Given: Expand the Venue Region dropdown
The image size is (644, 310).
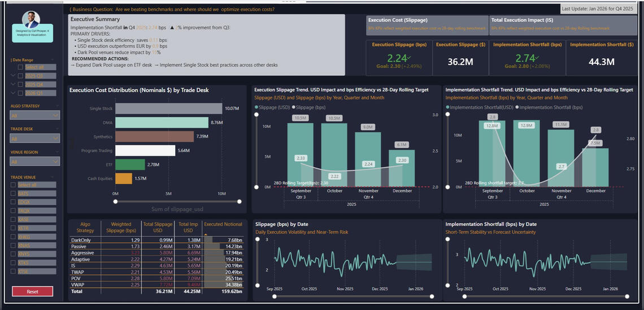Looking at the screenshot, I should coord(34,162).
